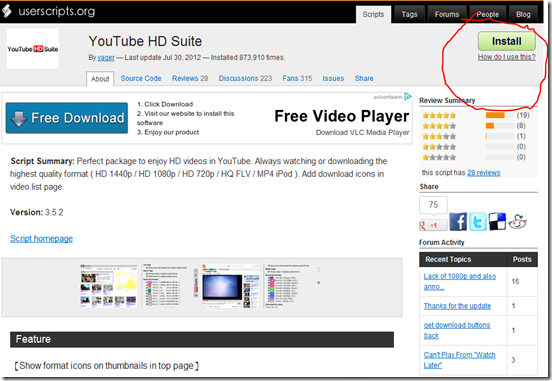Screen dimensions: 552x381
Task: Share via the Delicious bookmark icon
Action: point(497,222)
